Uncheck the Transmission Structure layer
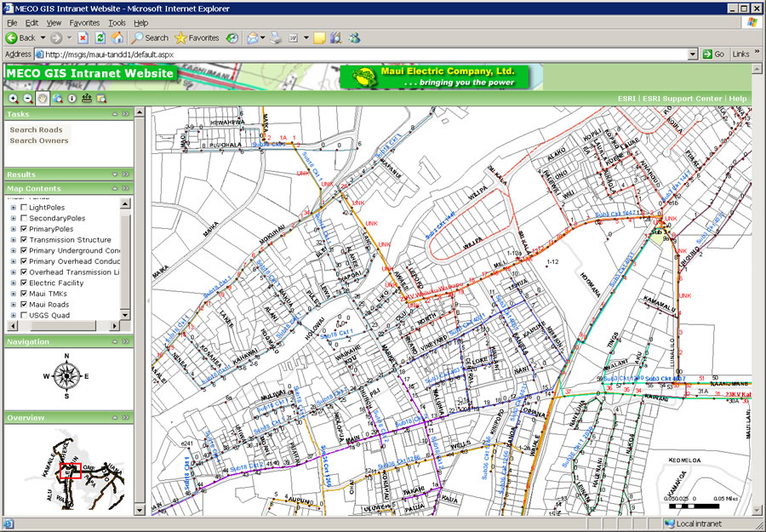 [24, 240]
